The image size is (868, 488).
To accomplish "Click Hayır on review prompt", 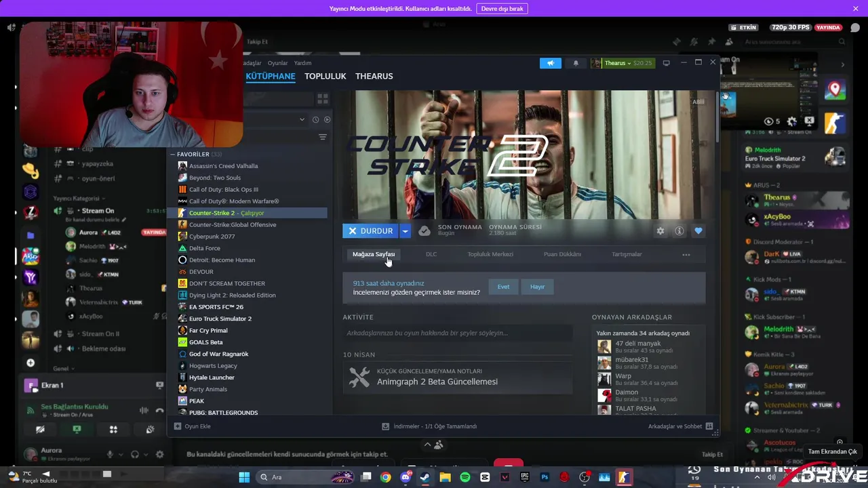I will pos(538,287).
